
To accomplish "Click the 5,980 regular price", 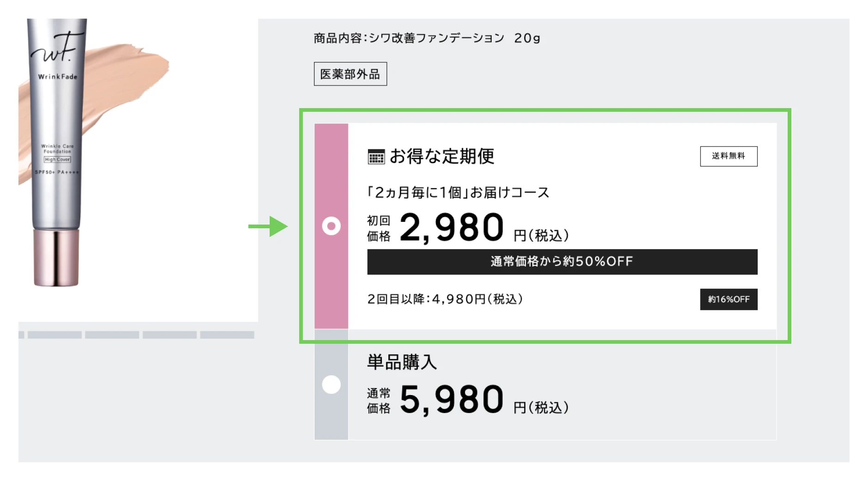I will (x=451, y=399).
